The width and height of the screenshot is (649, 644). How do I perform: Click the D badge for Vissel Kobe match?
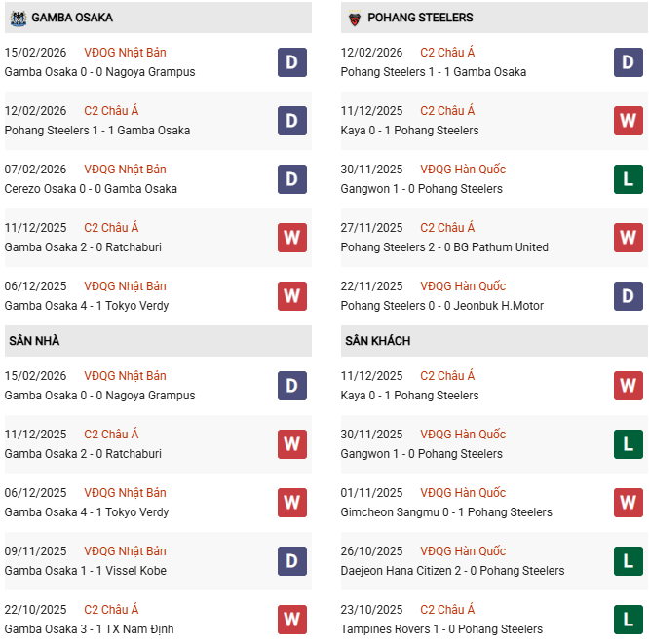click(291, 561)
